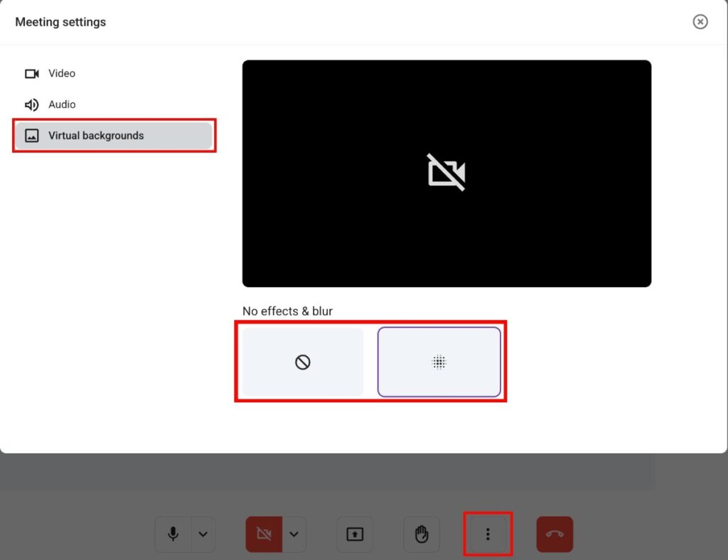Turn on the camera with the red button

[x=264, y=534]
